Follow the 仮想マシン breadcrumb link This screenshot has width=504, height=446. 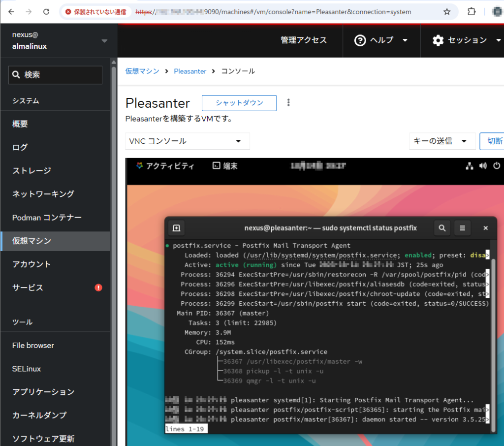tap(142, 71)
